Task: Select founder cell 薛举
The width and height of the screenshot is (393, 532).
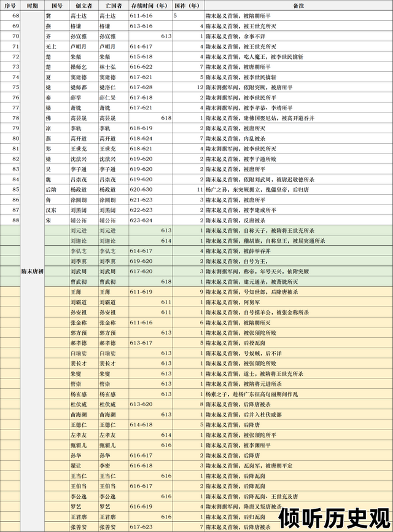Action: click(x=84, y=98)
